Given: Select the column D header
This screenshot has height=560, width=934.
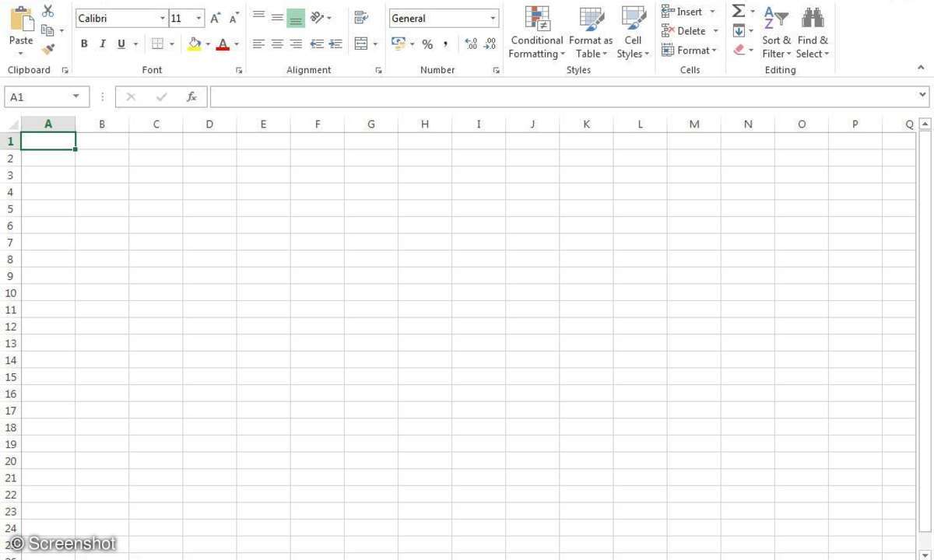Looking at the screenshot, I should (x=209, y=124).
